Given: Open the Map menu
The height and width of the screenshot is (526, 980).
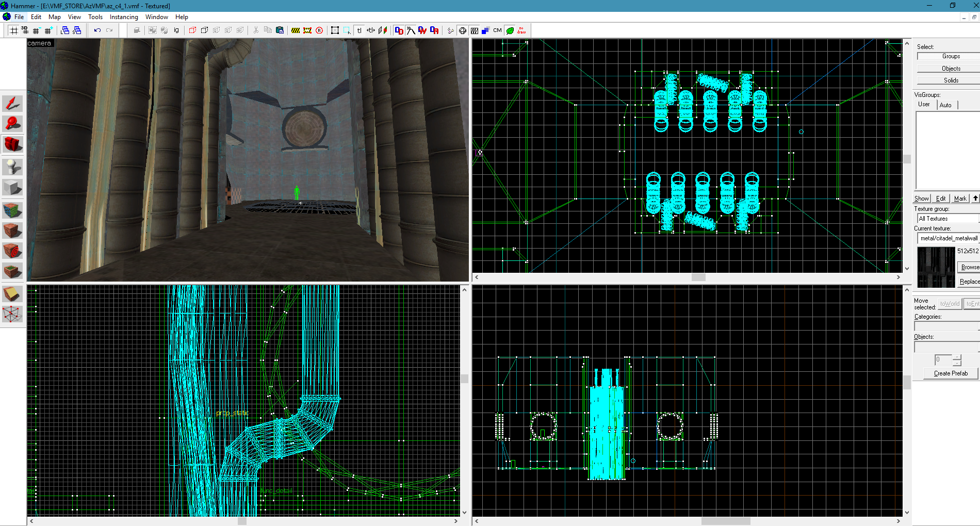Looking at the screenshot, I should pyautogui.click(x=55, y=17).
